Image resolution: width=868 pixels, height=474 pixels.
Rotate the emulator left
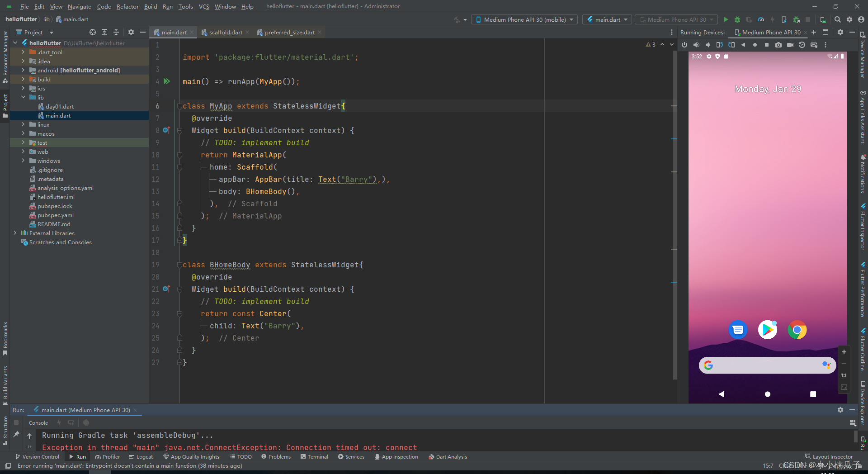pyautogui.click(x=720, y=45)
